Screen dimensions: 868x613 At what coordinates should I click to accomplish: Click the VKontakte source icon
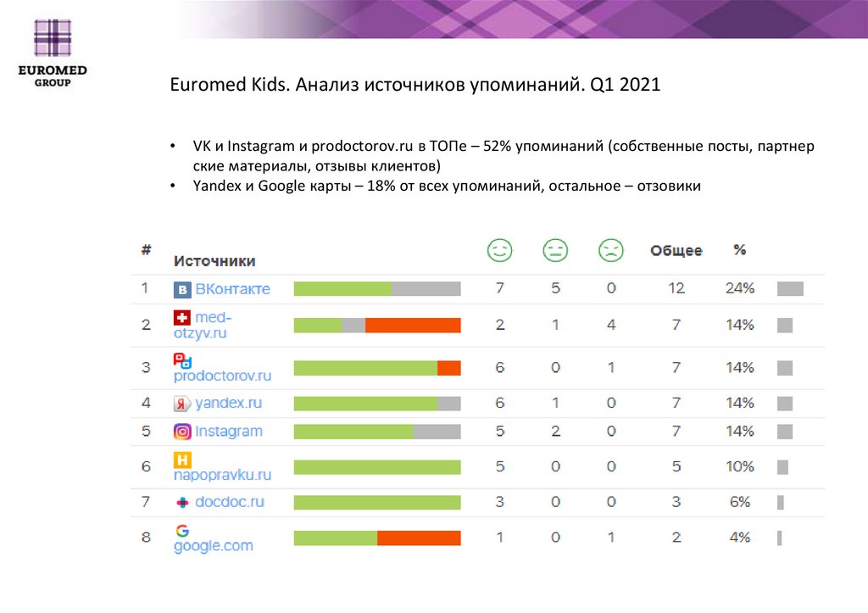pos(182,290)
